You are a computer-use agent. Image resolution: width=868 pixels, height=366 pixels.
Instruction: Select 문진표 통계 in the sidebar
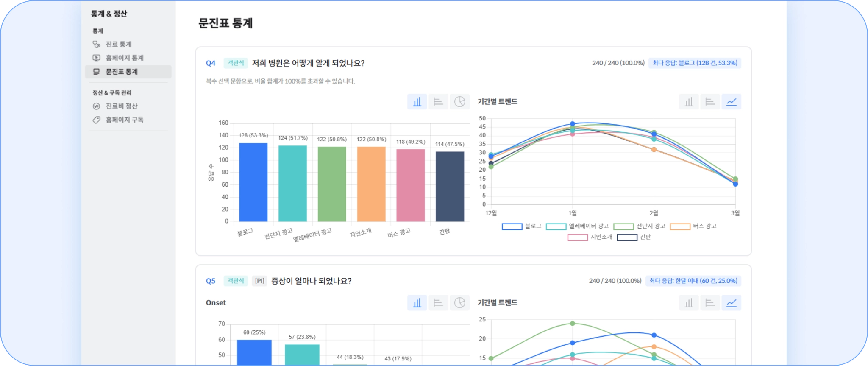pyautogui.click(x=128, y=72)
